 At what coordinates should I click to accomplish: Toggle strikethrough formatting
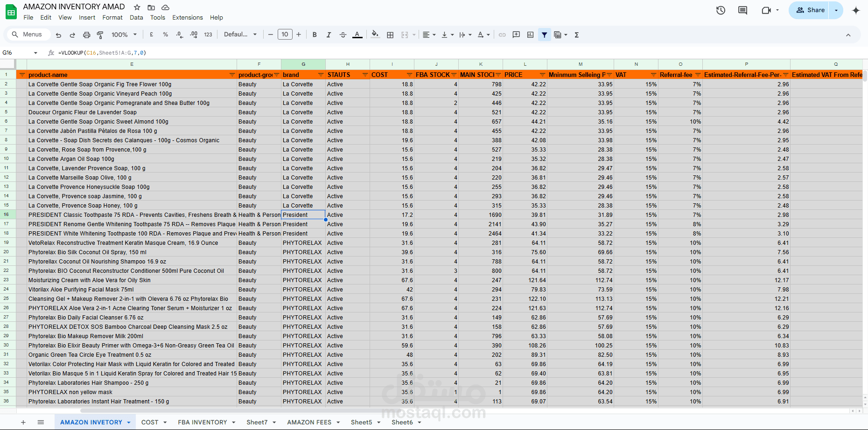343,35
